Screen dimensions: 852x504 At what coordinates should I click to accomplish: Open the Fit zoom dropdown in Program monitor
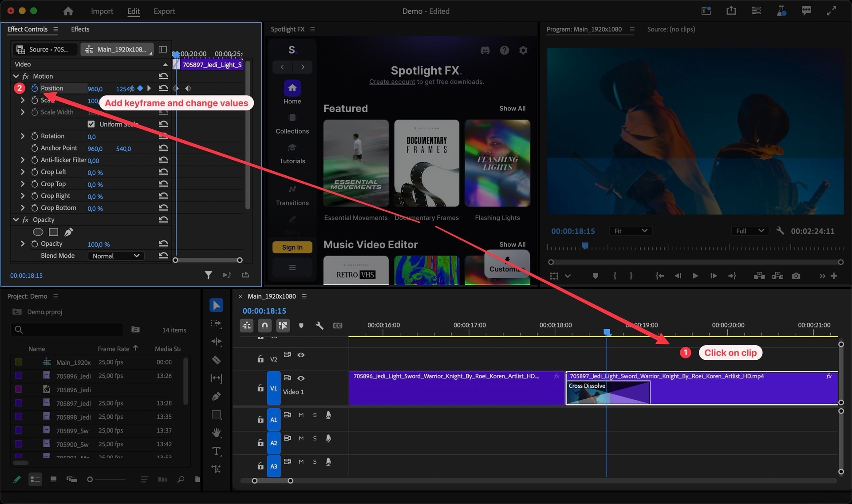[630, 231]
